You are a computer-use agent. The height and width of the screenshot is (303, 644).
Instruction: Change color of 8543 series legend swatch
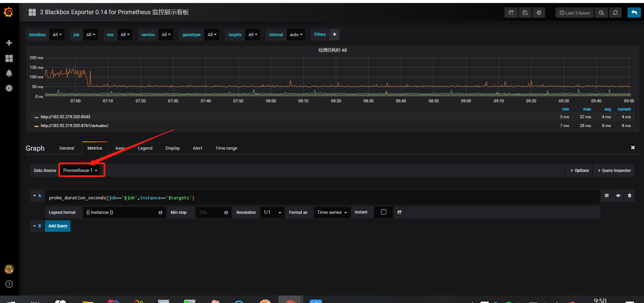[x=36, y=117]
